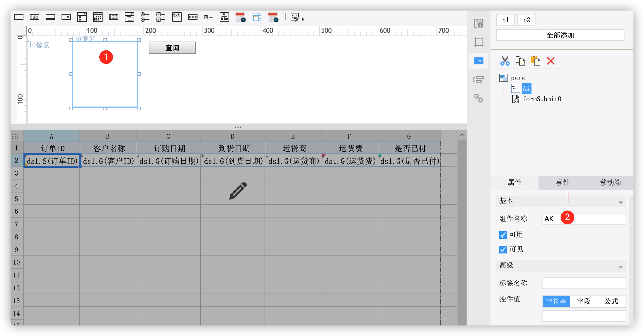Screen dimensions: 644x336
Task: Select the radio button group widget
Action: click(145, 17)
